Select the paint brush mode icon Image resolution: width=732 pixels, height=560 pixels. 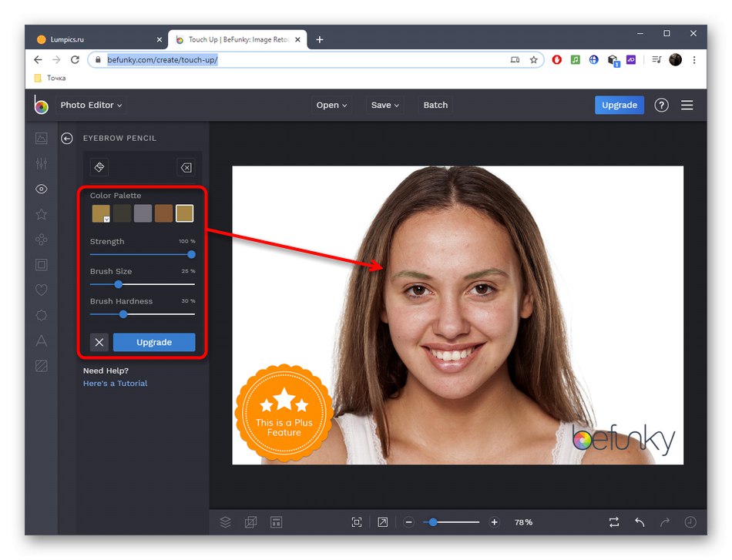tap(99, 167)
